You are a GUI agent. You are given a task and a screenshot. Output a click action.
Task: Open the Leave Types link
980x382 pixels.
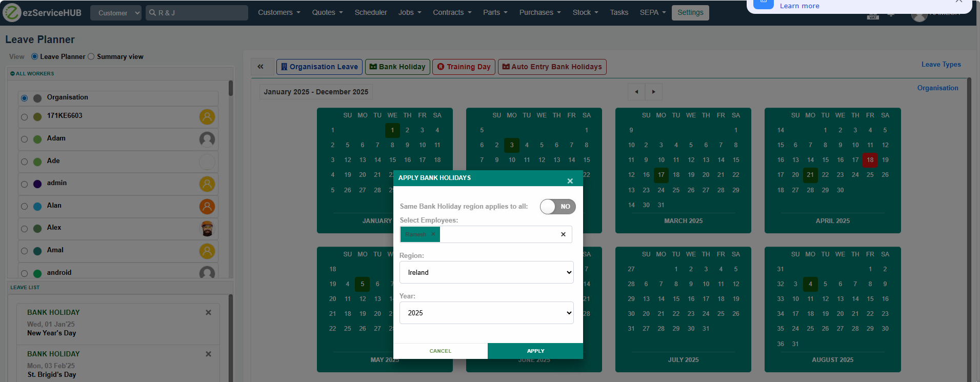click(x=941, y=65)
